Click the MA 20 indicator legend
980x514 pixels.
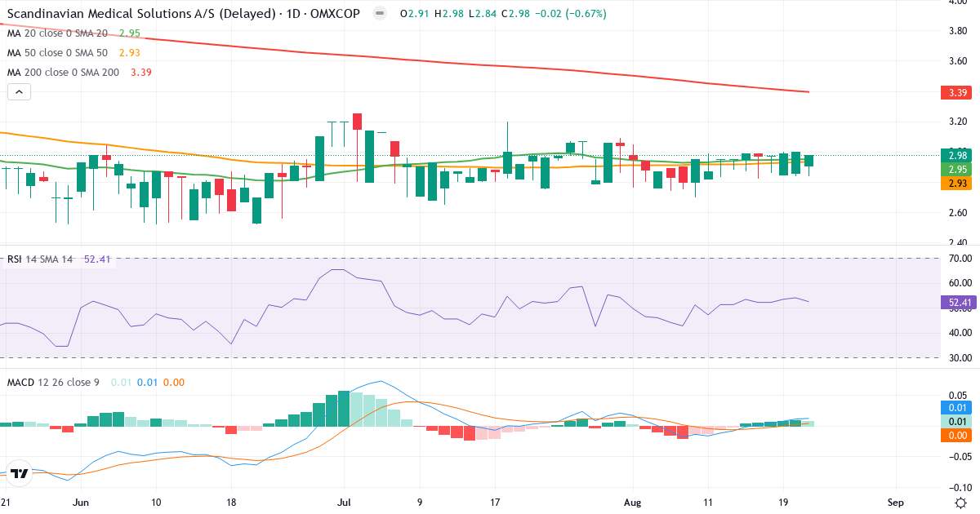click(x=73, y=33)
